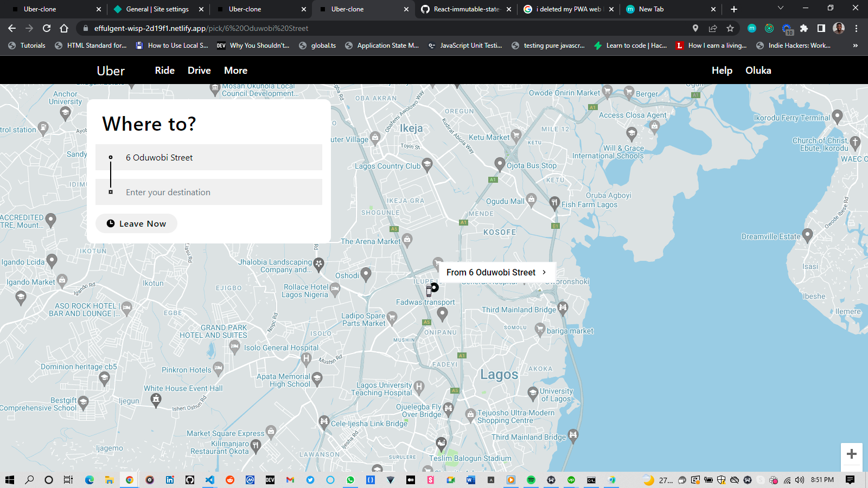Toggle the Chrome side panel icon

(x=821, y=28)
